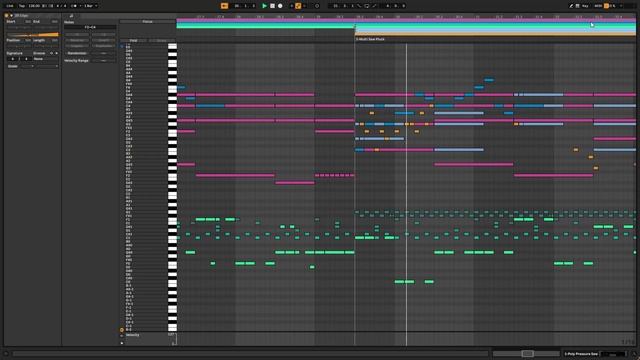
Task: Click the Set button next to Length
Action: [x=55, y=40]
